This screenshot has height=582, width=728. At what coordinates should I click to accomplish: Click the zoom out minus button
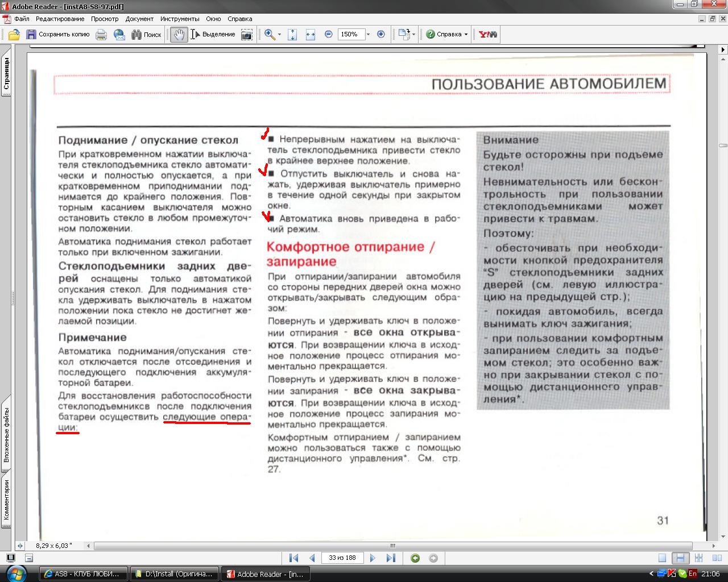(328, 35)
